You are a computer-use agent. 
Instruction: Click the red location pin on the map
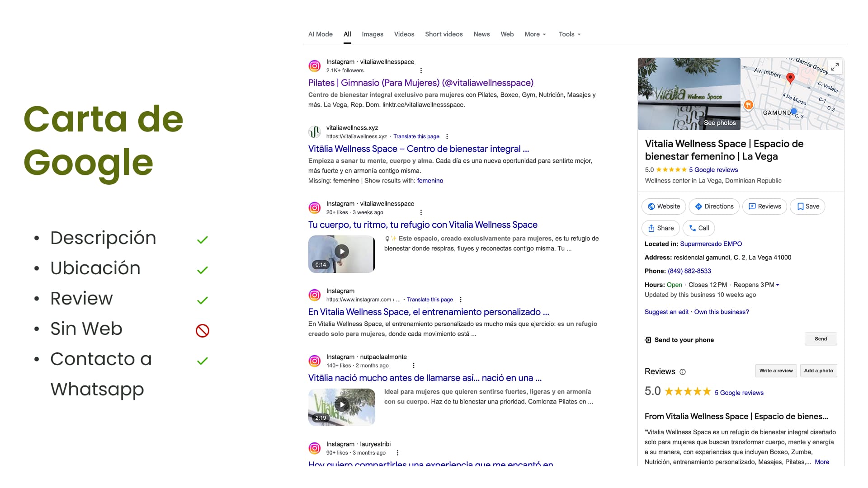(x=790, y=78)
